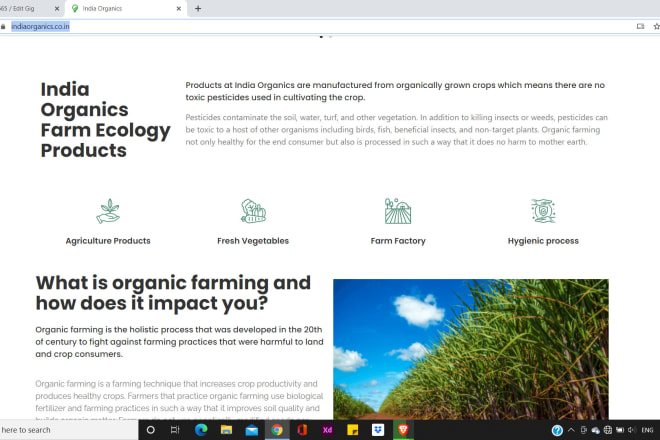Screen dimensions: 660x440
Task: Click the Windows taskbar search box
Action: [x=69, y=430]
